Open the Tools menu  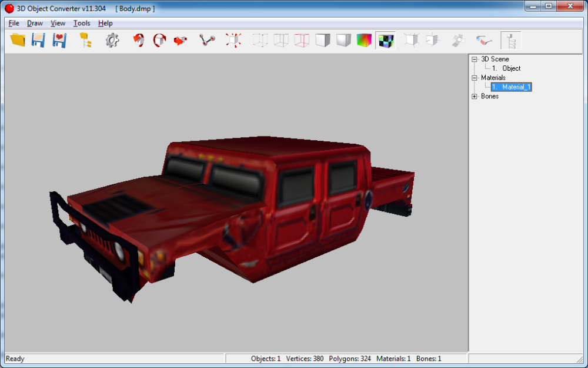tap(82, 23)
